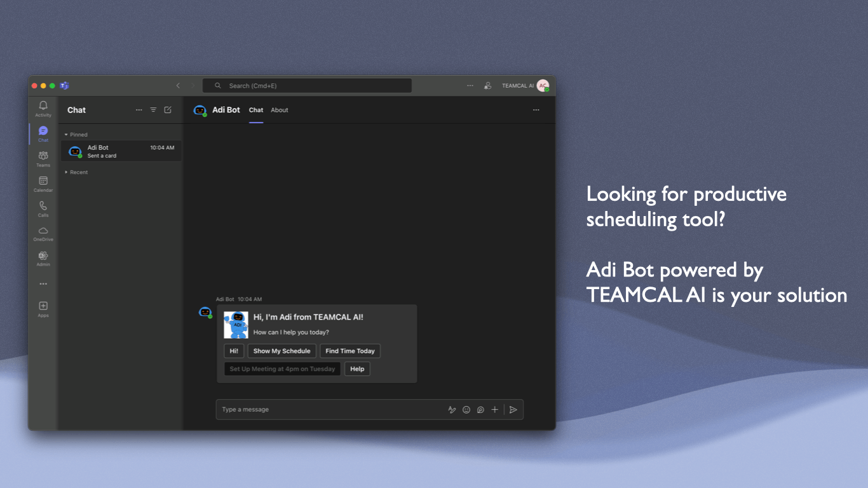The width and height of the screenshot is (868, 488).
Task: Click Set Up Meeting at 4pm on Tuesday
Action: 282,369
